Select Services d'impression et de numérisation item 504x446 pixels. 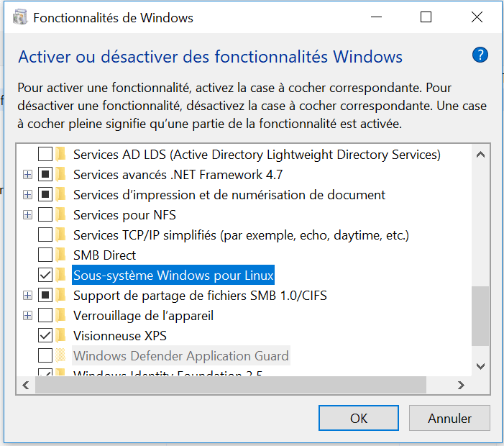pos(229,194)
